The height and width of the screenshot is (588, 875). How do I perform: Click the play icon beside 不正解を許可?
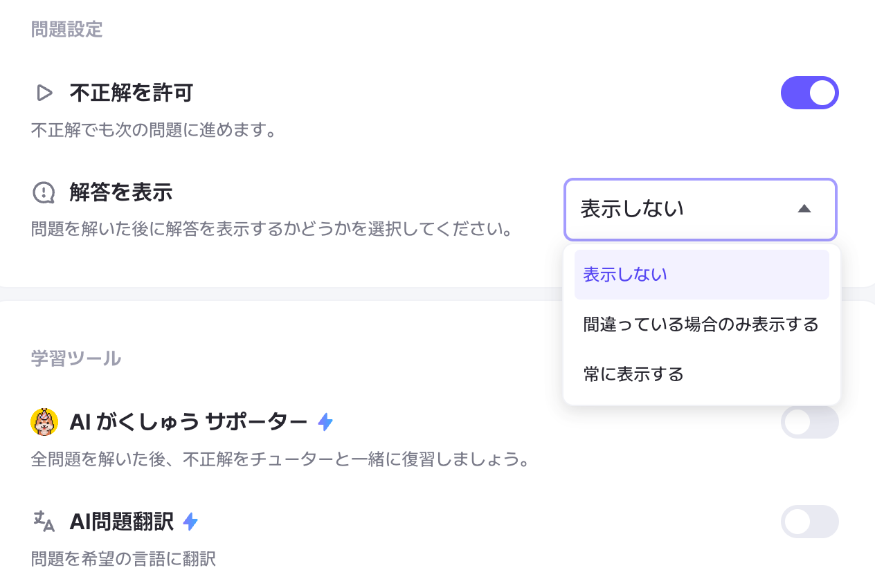pyautogui.click(x=44, y=92)
